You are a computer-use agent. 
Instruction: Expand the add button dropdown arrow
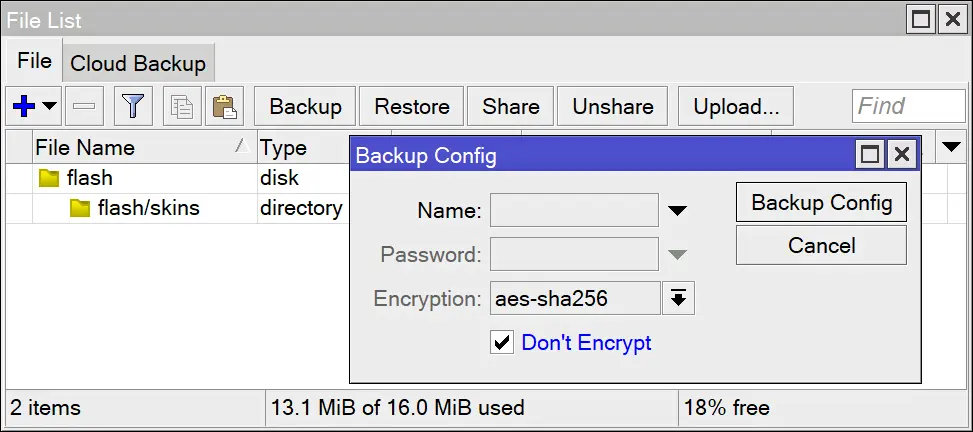(49, 106)
